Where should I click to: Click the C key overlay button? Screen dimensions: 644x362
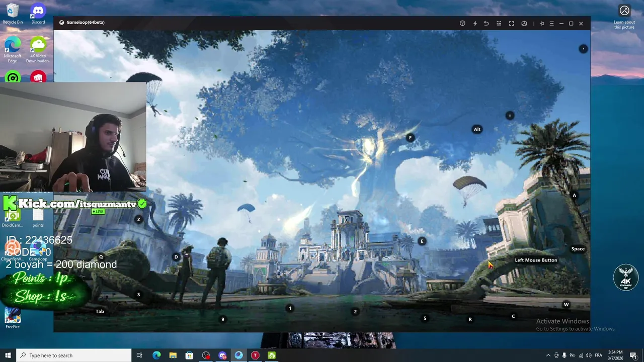pos(513,316)
